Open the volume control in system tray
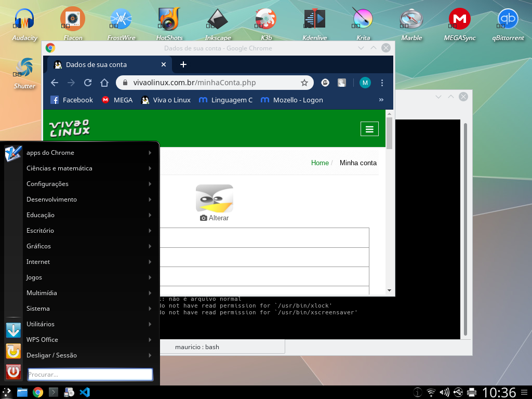 click(x=444, y=393)
